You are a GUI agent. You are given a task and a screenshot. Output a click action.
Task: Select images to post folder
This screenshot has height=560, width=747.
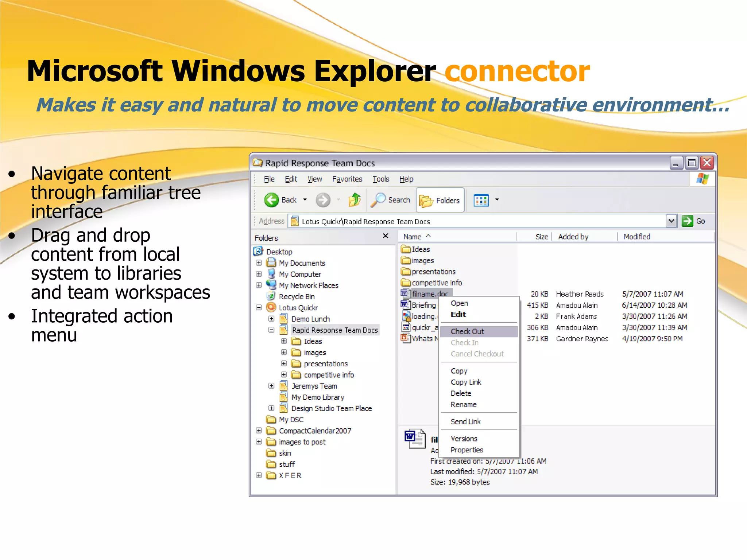[302, 442]
